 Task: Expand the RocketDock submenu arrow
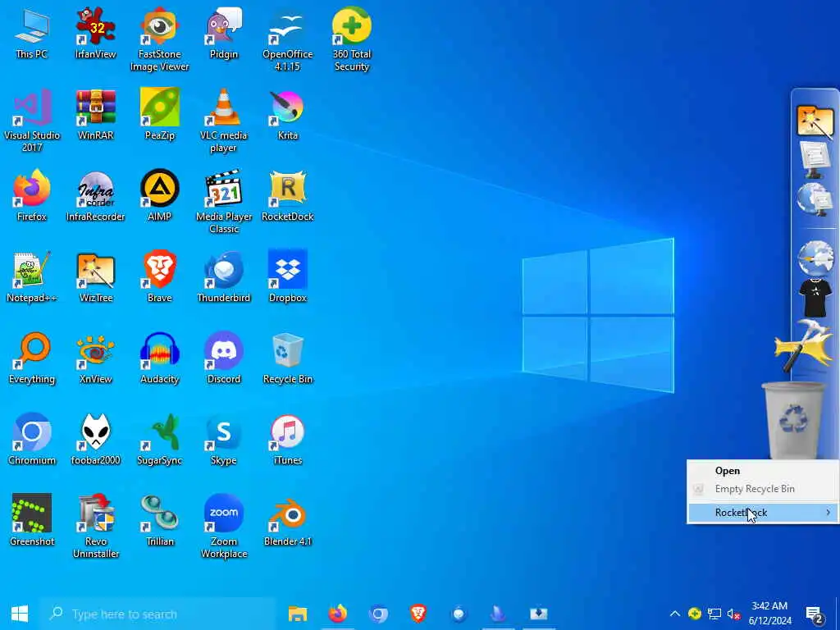[x=829, y=513]
